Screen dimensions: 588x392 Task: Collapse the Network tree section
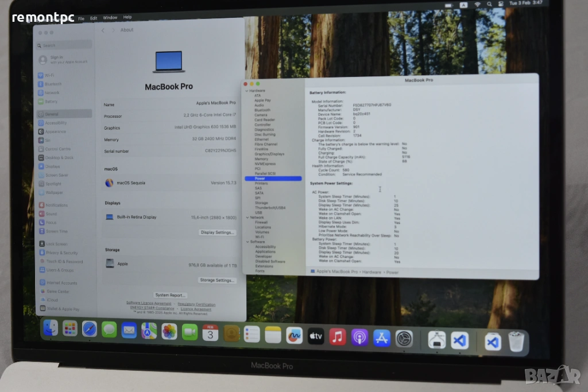tap(247, 218)
